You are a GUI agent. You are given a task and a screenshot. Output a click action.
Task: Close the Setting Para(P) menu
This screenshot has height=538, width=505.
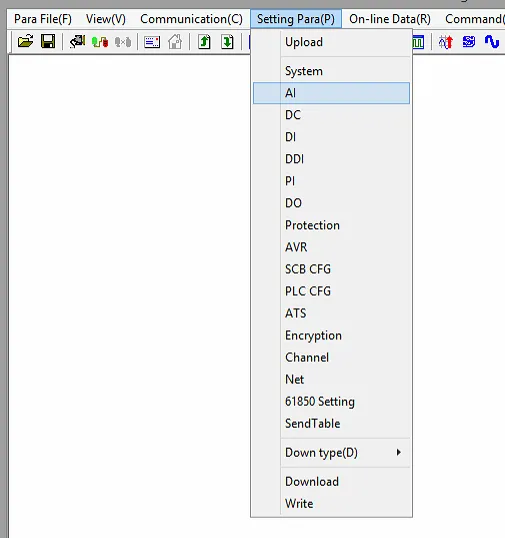coord(296,19)
